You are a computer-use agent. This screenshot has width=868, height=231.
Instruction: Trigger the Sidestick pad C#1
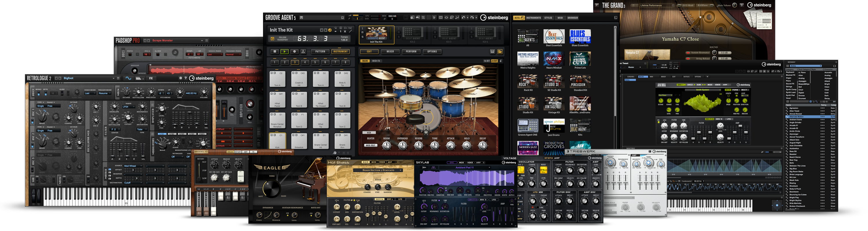(299, 141)
